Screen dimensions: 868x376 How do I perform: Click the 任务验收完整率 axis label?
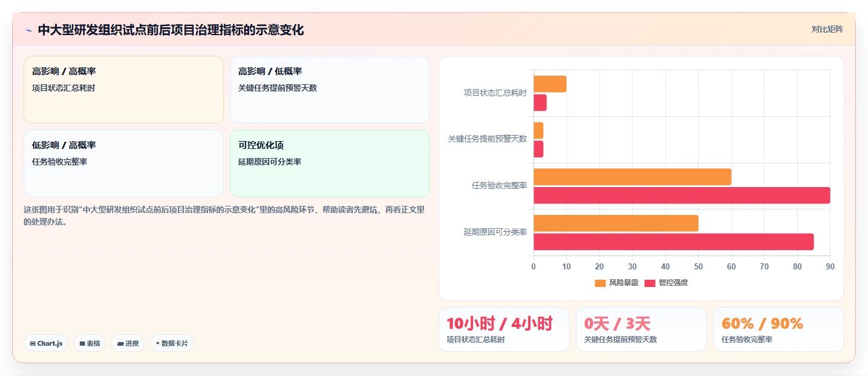point(500,185)
